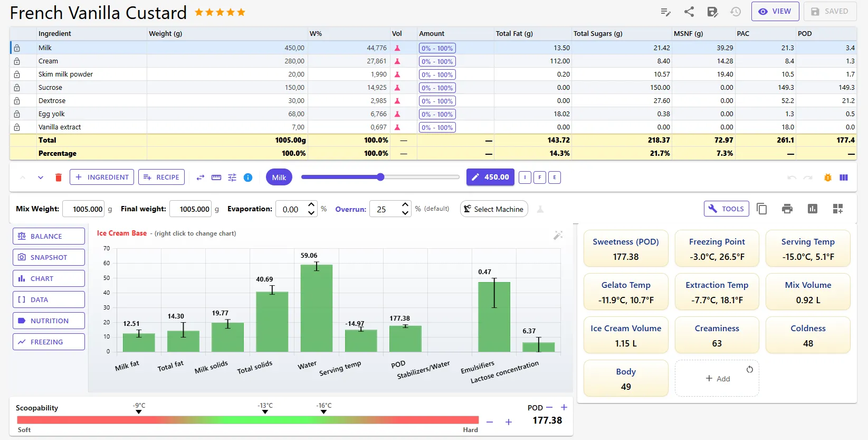Open the Milk 0% - 100% amount range
The width and height of the screenshot is (868, 440).
tap(437, 48)
